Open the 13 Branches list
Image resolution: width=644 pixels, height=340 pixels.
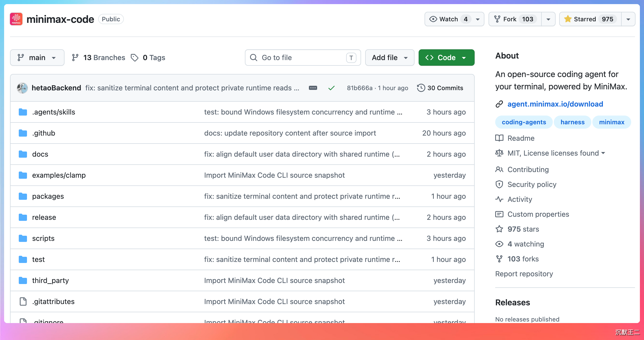(98, 58)
